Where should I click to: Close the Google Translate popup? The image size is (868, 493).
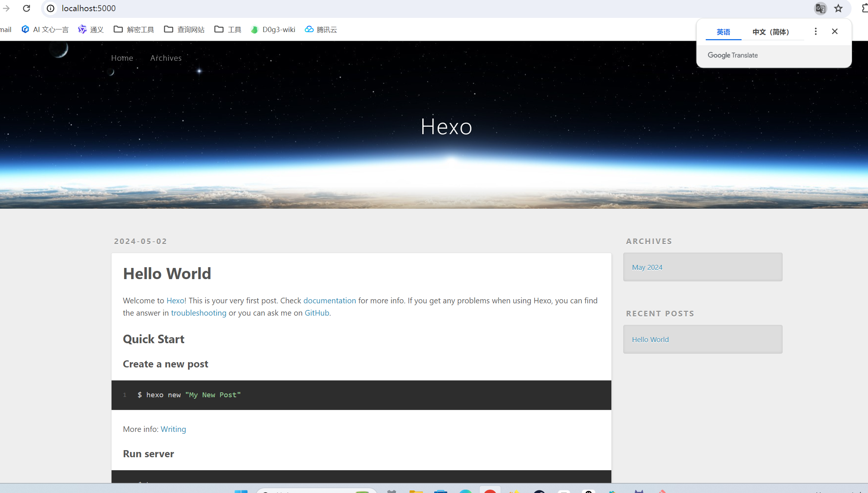click(x=835, y=32)
